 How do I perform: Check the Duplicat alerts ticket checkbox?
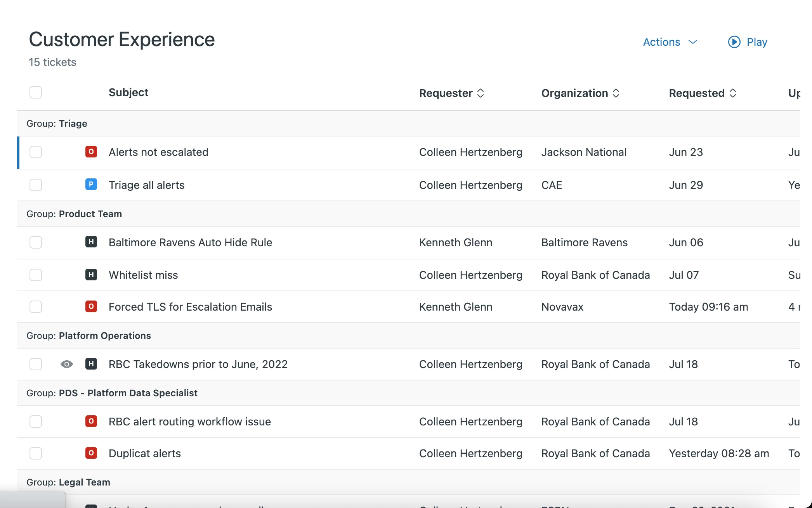pos(36,453)
